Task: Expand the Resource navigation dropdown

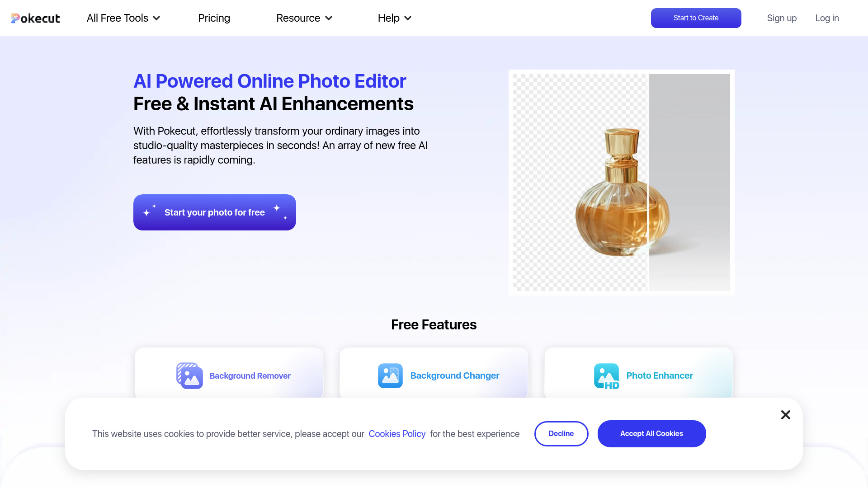Action: coord(304,18)
